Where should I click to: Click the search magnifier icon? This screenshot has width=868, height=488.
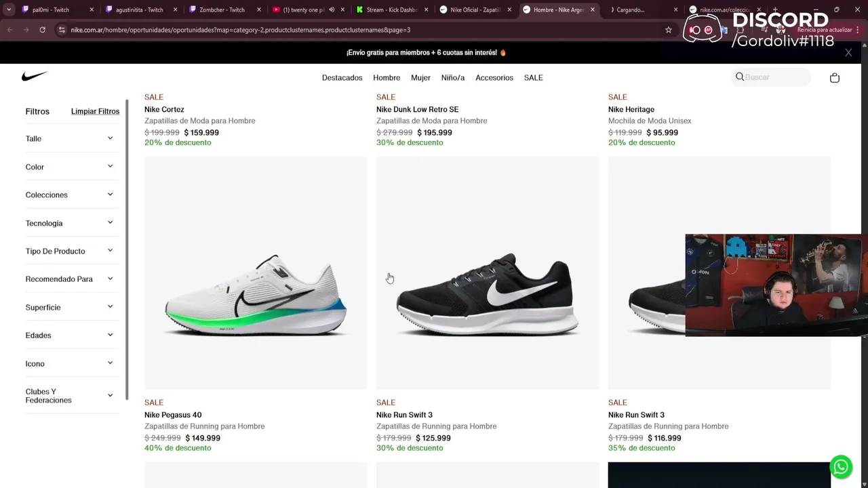click(x=740, y=77)
